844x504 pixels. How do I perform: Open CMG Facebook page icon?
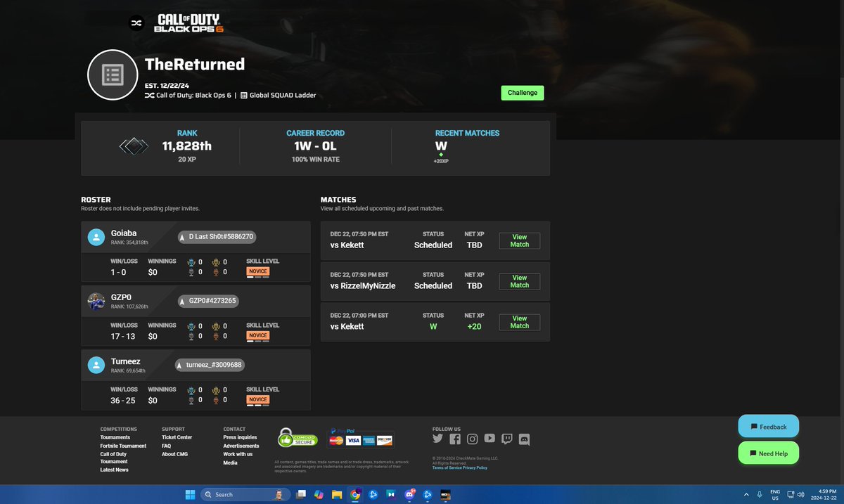455,439
